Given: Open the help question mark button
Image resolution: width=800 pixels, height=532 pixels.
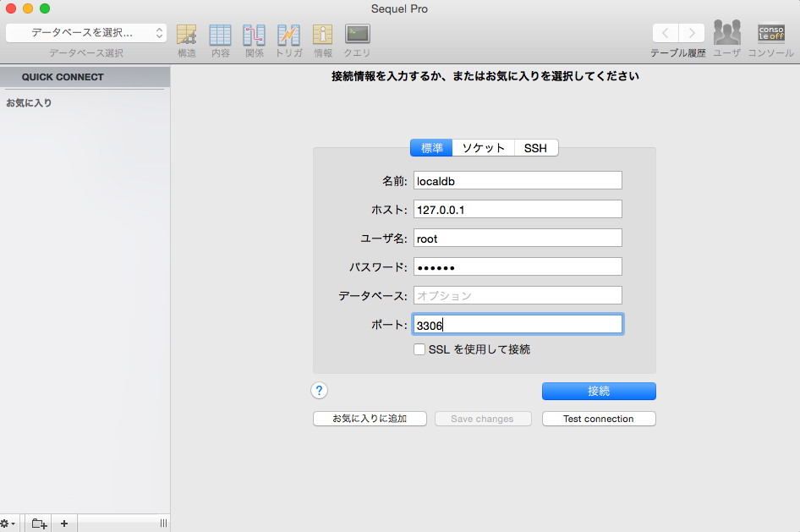Looking at the screenshot, I should 320,391.
